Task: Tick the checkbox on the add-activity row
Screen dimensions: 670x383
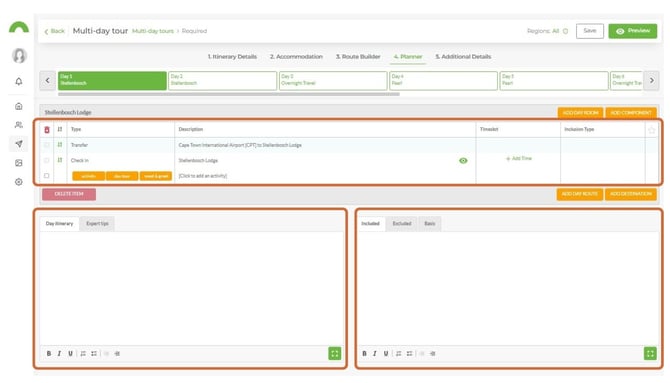Action: tap(47, 176)
